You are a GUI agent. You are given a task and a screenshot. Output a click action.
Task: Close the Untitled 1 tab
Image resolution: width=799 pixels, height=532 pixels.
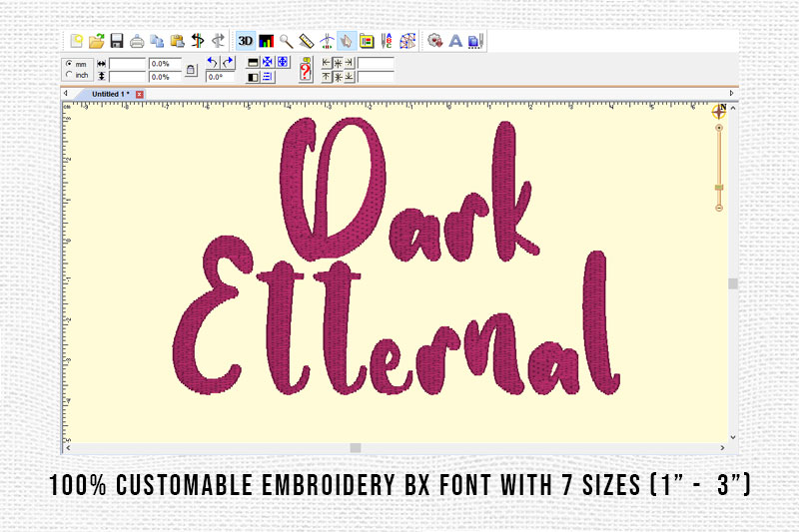139,94
